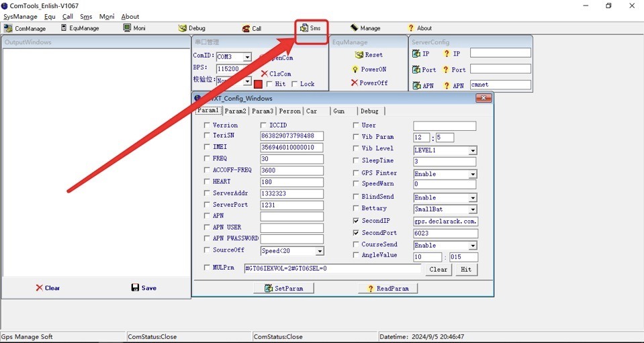Click the red square color indicator

tap(258, 85)
